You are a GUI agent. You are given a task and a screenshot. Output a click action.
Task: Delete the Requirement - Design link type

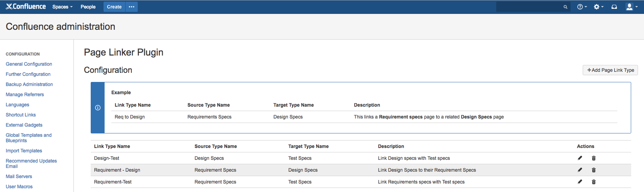click(594, 170)
